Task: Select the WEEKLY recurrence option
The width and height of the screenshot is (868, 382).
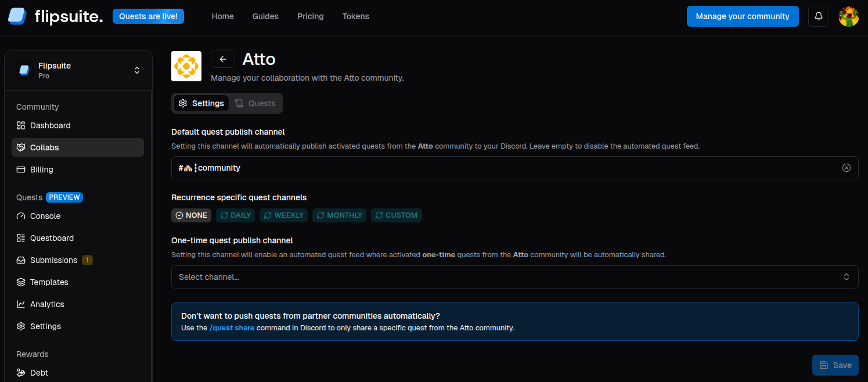Action: tap(283, 215)
